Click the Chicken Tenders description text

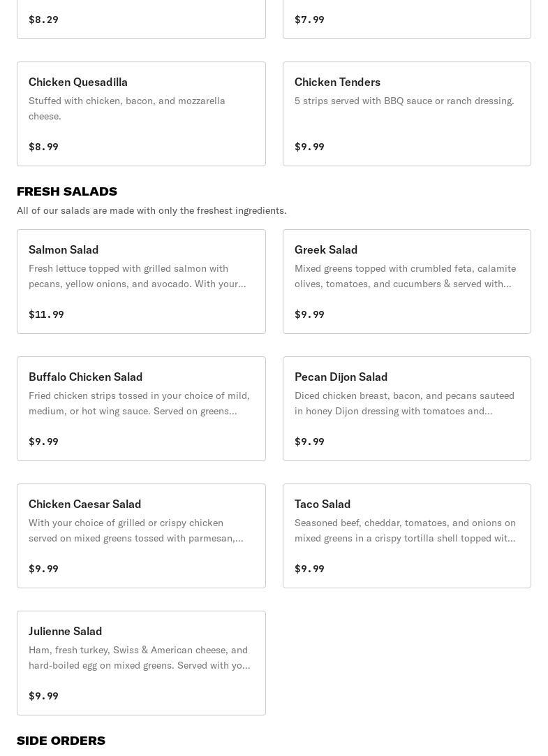pos(404,101)
